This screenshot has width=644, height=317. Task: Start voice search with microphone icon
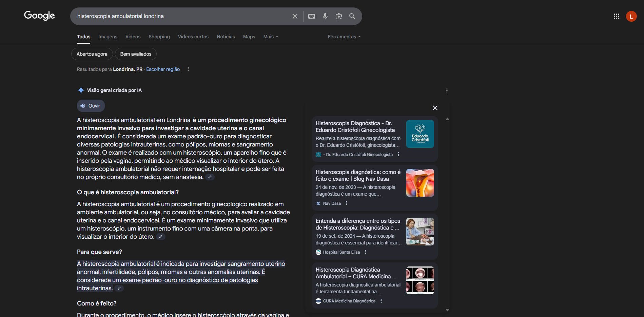pos(325,16)
